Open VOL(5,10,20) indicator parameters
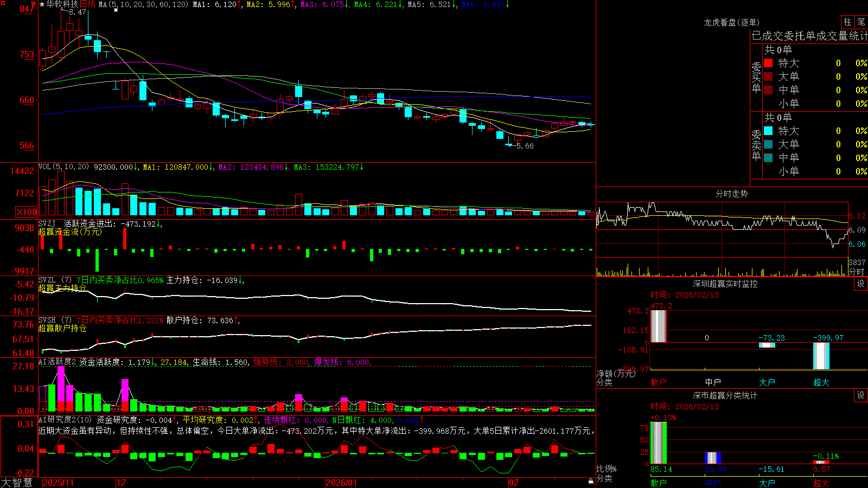Image resolution: width=868 pixels, height=488 pixels. tap(63, 167)
